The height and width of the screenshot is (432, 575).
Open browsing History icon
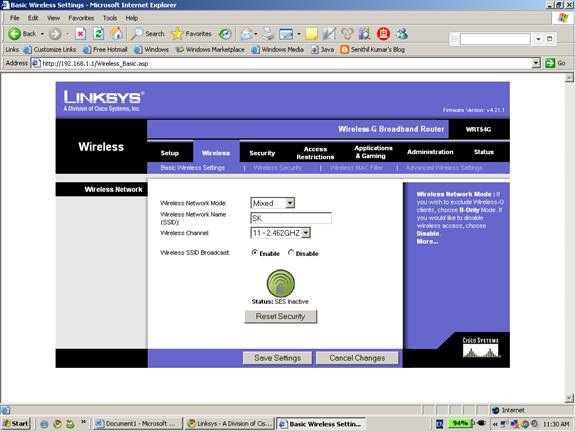pyautogui.click(x=225, y=34)
